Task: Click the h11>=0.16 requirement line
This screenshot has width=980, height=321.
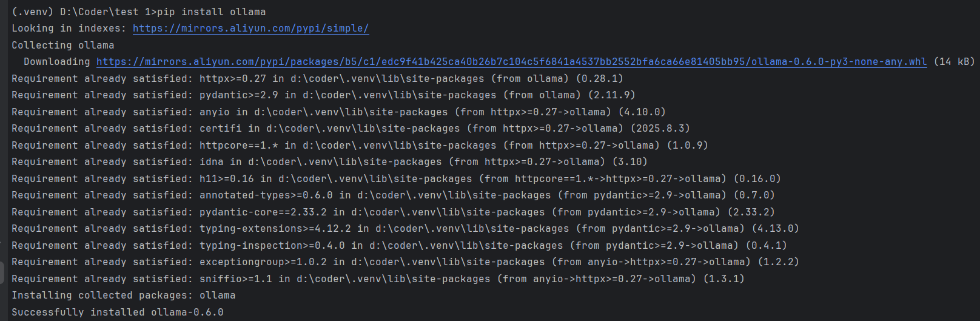Action: pos(396,179)
